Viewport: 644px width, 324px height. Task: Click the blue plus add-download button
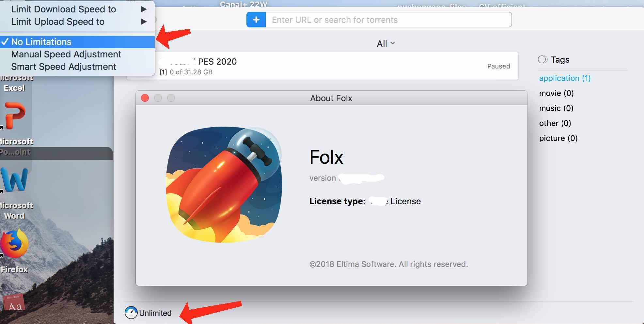256,20
